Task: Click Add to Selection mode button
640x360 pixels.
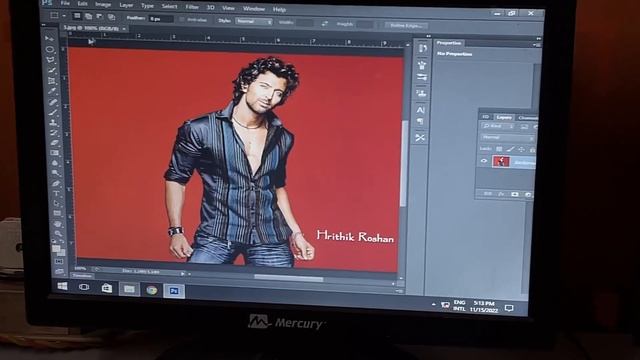Action: tap(88, 16)
